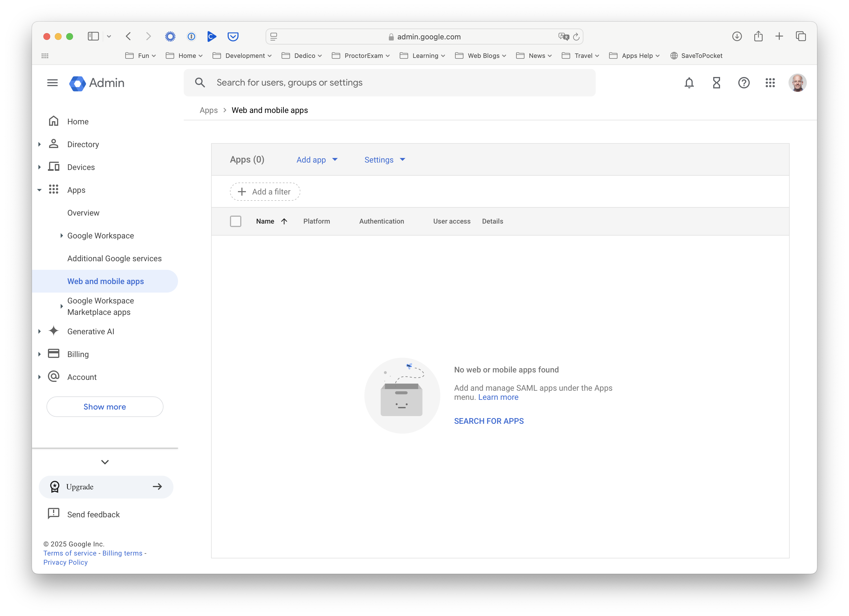Expand Google Workspace Marketplace apps arrow
The image size is (849, 616).
[61, 307]
